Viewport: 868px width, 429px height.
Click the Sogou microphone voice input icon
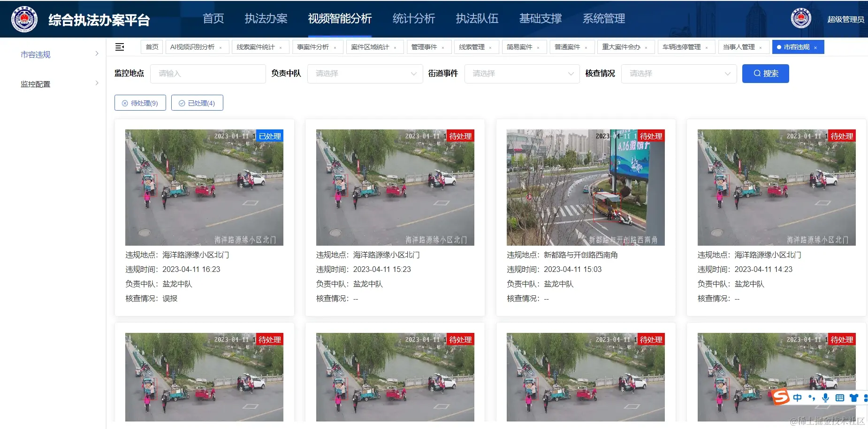(x=826, y=398)
